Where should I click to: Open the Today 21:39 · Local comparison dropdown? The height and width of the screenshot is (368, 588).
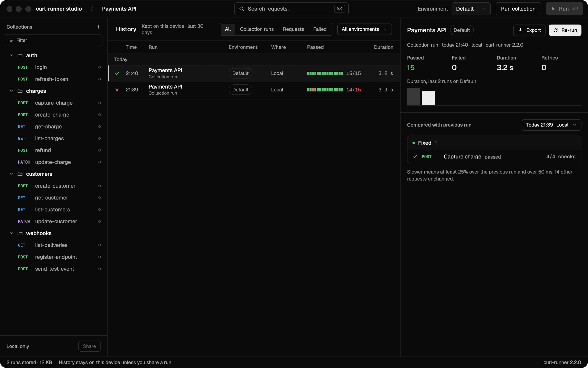(551, 125)
